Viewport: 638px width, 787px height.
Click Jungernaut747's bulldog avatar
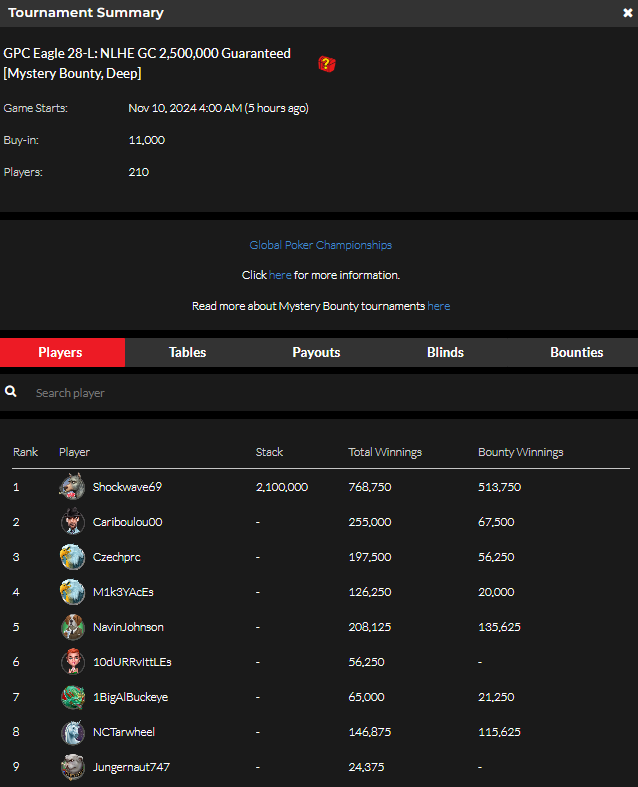click(x=72, y=767)
